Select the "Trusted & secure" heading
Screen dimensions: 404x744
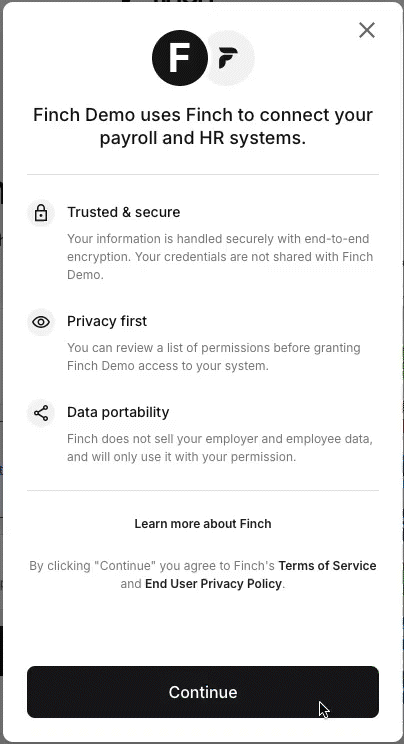pos(123,212)
